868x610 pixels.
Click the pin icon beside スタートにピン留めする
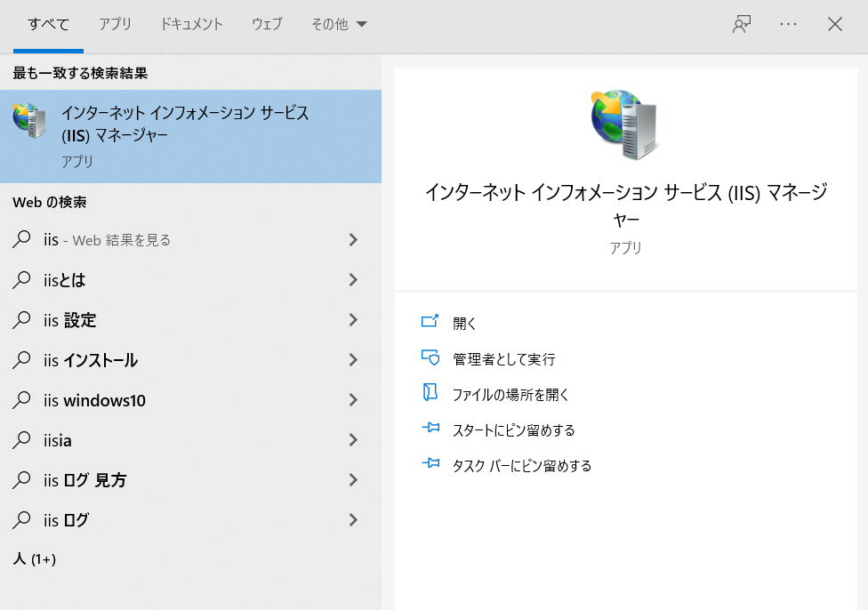(430, 428)
